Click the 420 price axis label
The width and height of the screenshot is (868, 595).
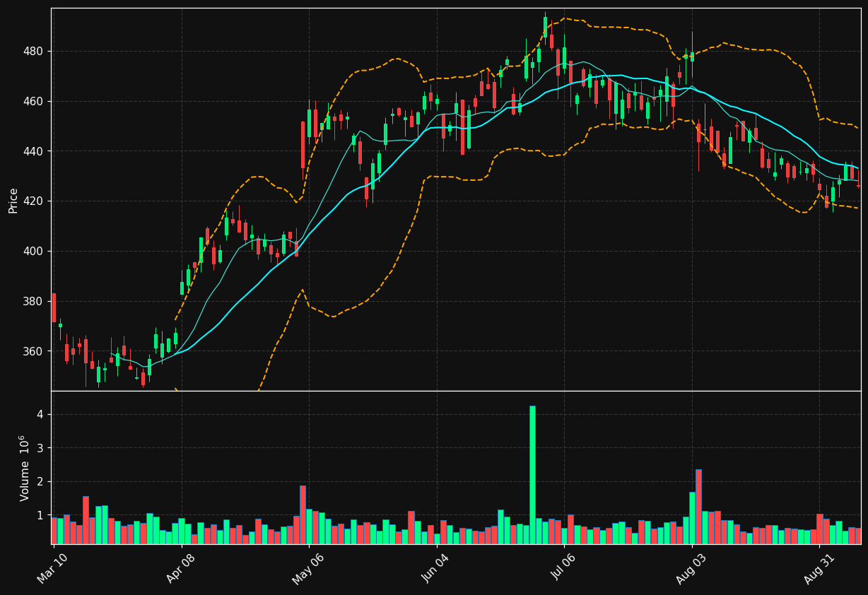pos(34,201)
